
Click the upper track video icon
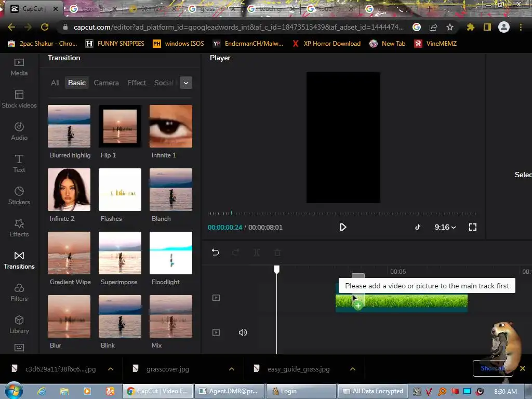[216, 298]
